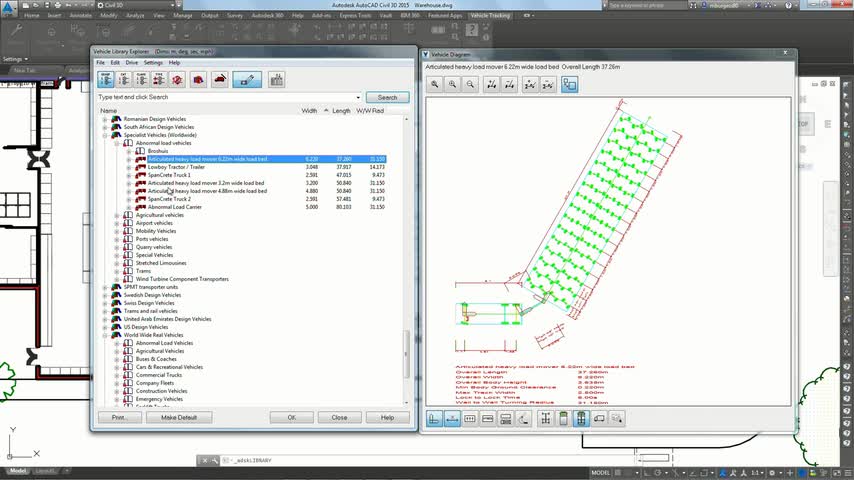Toggle the highlighted vehicle diagram display button
The width and height of the screenshot is (854, 480).
coord(247,80)
